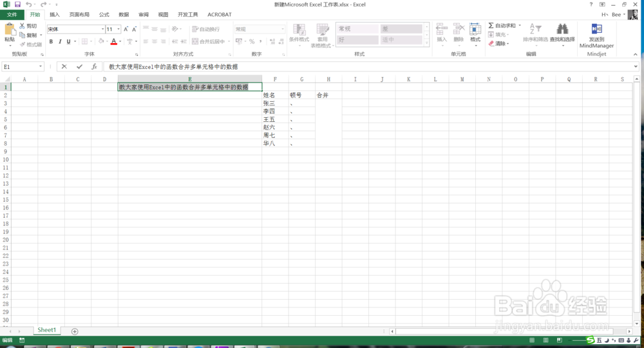Undo last action with the undo arrow
This screenshot has width=644, height=348.
(28, 5)
